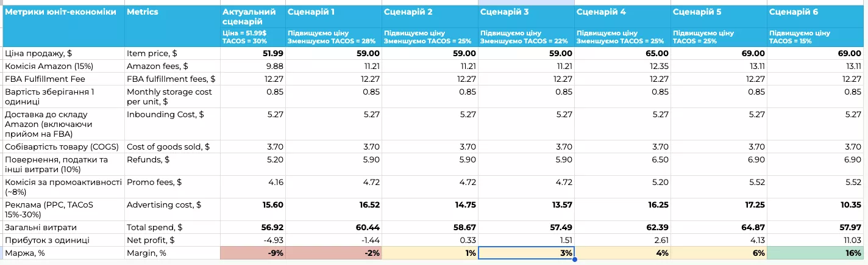The image size is (868, 265).
Task: Click the "Сценарій 3" header cell
Action: click(x=525, y=12)
